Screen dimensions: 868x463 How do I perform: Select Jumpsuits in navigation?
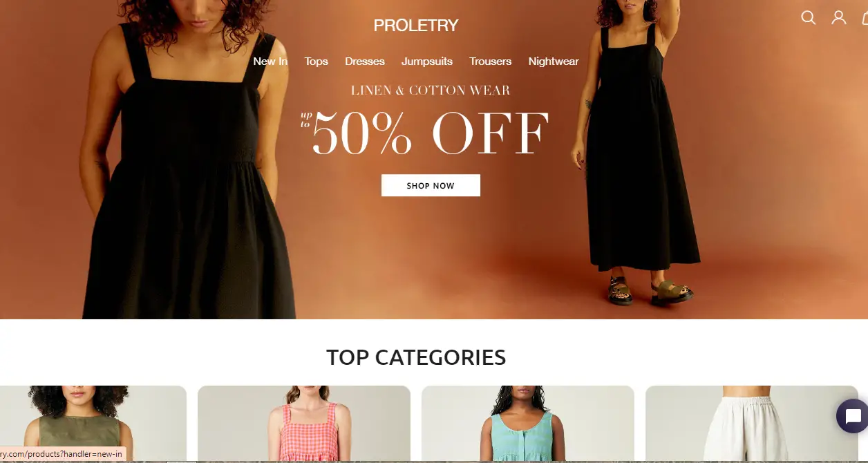427,62
